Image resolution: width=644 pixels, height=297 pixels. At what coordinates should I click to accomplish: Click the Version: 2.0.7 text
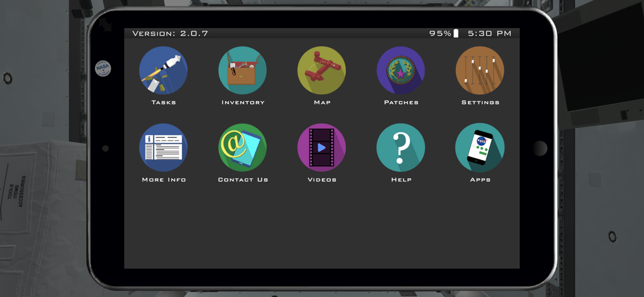170,33
